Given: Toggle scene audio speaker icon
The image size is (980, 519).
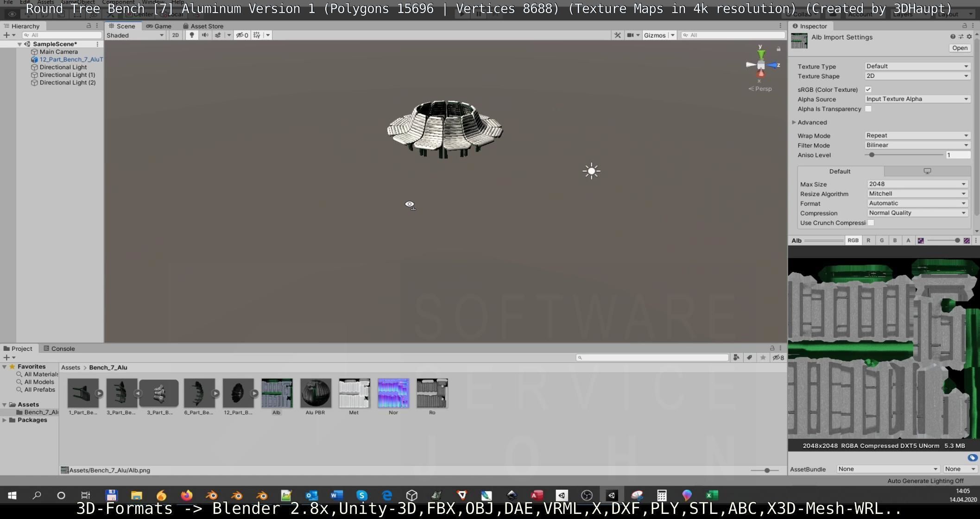Looking at the screenshot, I should (x=205, y=35).
